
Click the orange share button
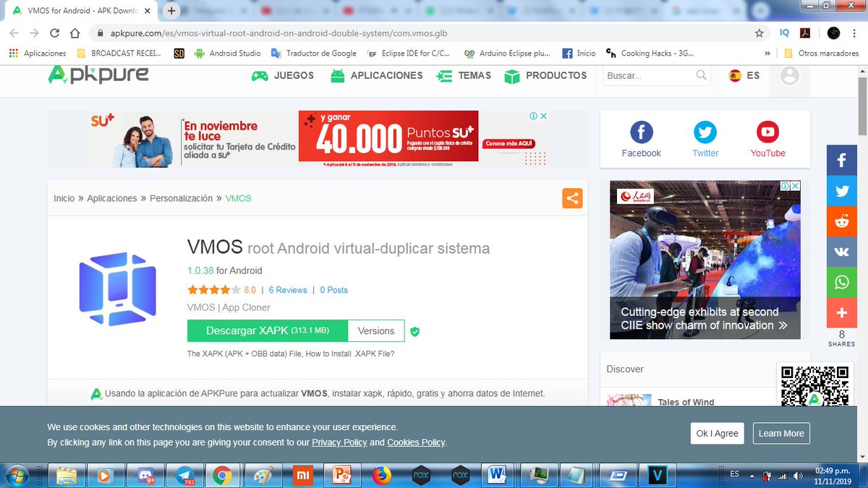(572, 198)
